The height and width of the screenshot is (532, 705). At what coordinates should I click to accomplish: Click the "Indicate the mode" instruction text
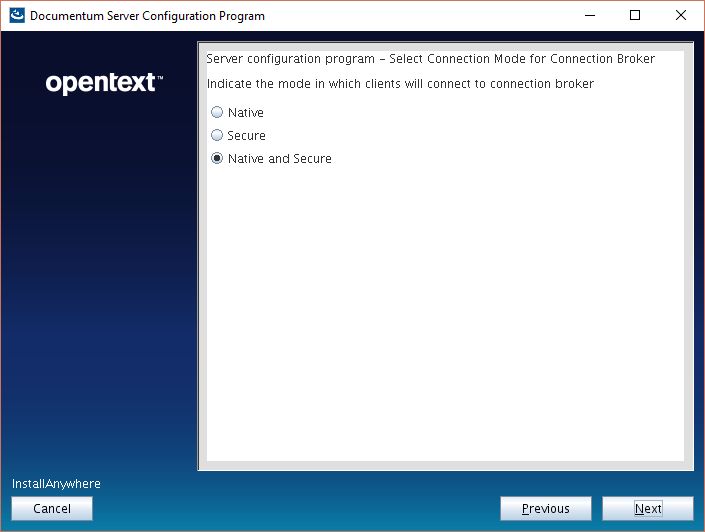coord(400,84)
